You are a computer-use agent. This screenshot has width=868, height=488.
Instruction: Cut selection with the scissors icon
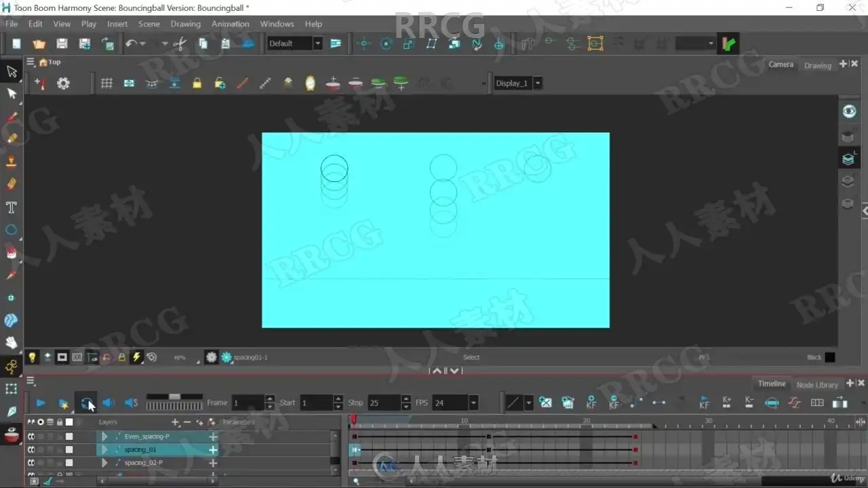pyautogui.click(x=180, y=43)
